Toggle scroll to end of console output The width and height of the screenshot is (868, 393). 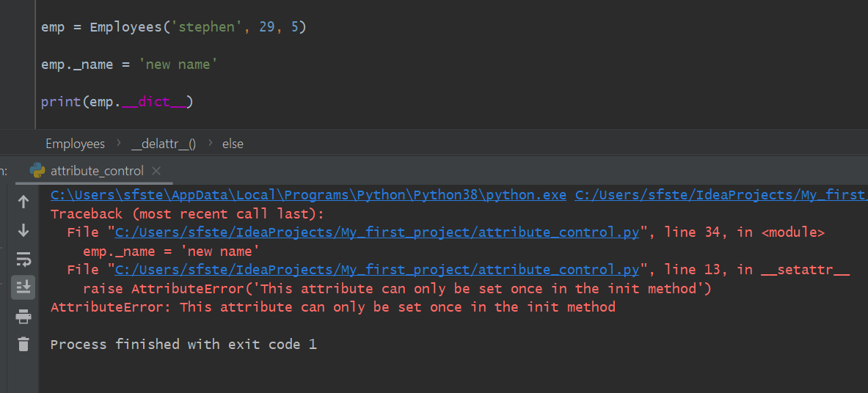tap(23, 287)
